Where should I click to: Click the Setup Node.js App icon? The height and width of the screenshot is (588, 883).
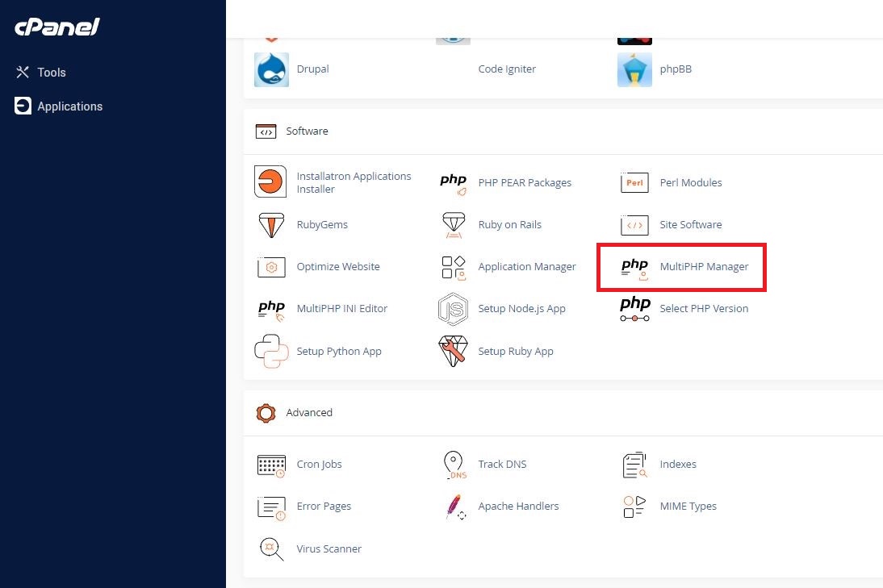pyautogui.click(x=454, y=309)
